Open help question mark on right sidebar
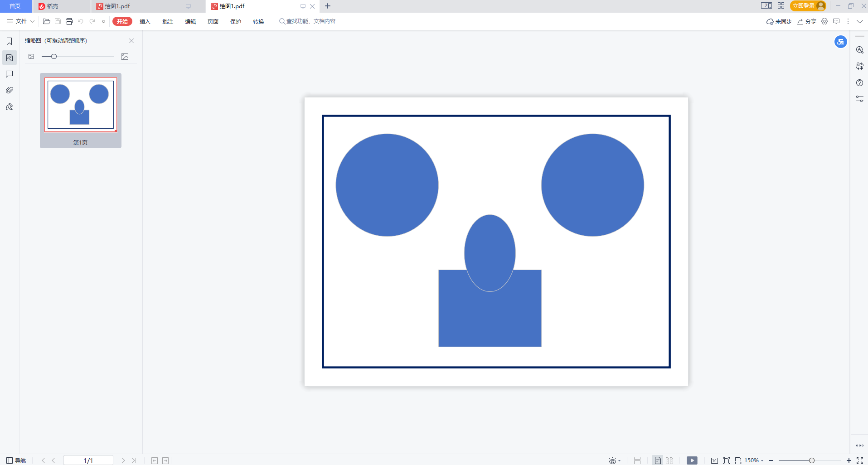The width and height of the screenshot is (868, 465). (x=859, y=82)
